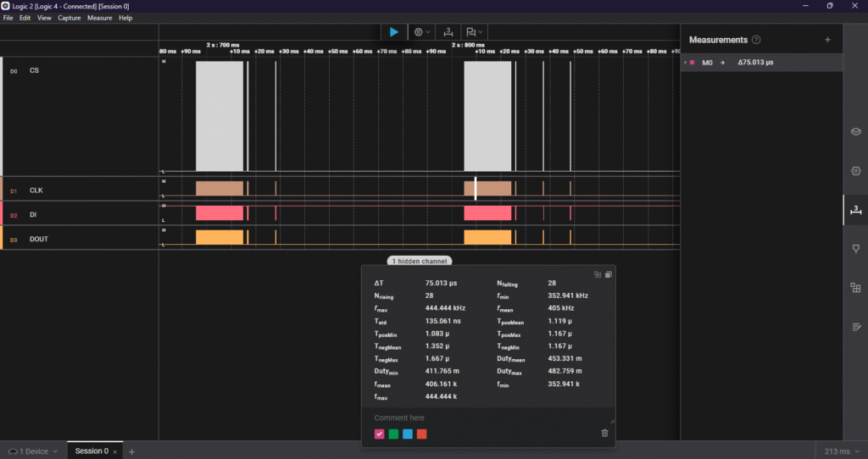Expand the 1 Device selector
868x459 pixels.
click(32, 451)
